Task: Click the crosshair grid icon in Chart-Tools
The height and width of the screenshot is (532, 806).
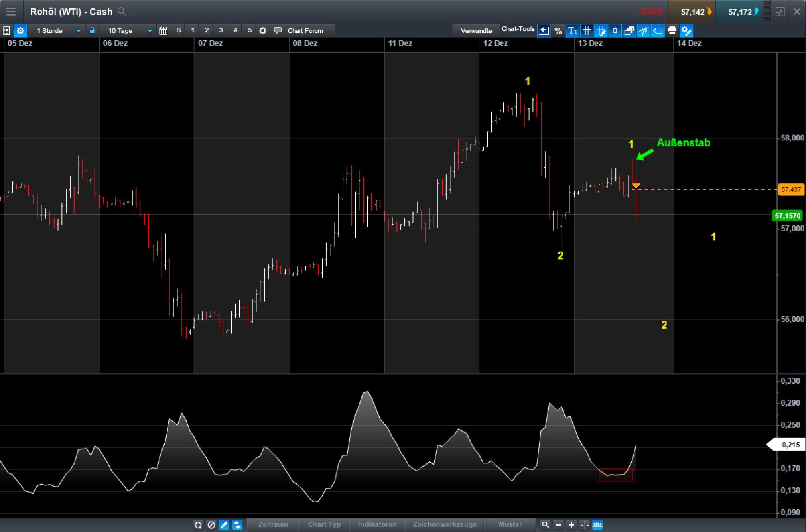Action: pyautogui.click(x=588, y=30)
